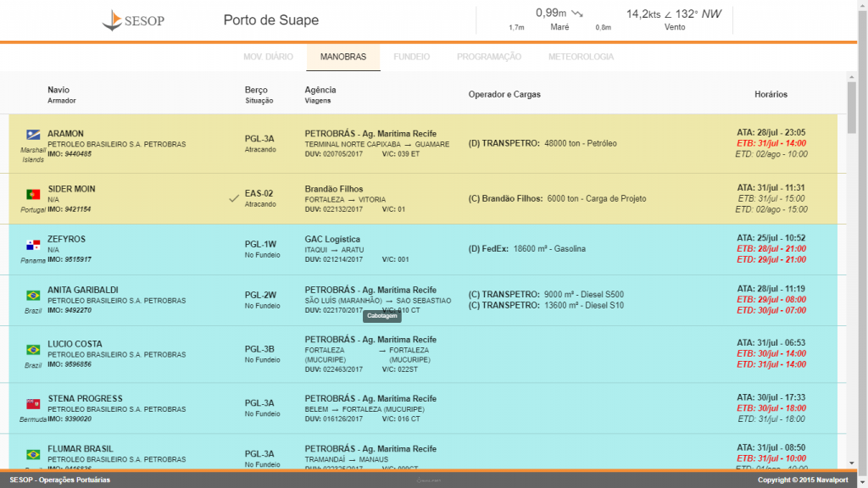Click ETB: 31/jul - 14:00 for ARAMON

(771, 143)
